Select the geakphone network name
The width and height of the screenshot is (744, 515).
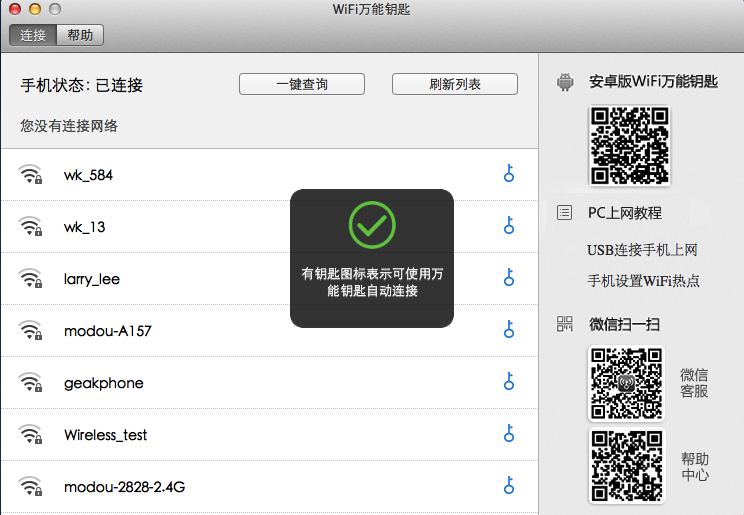pyautogui.click(x=103, y=383)
